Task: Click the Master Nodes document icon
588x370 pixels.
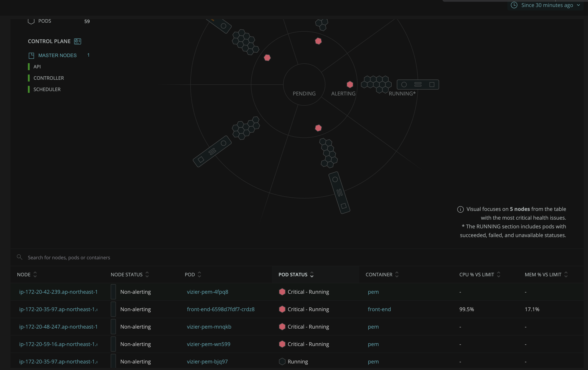Action: click(x=31, y=55)
